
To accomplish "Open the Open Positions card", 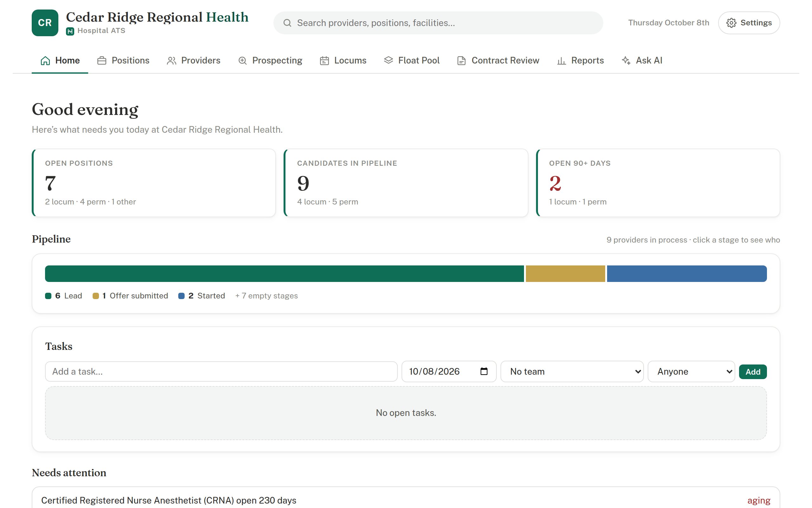I will [154, 183].
